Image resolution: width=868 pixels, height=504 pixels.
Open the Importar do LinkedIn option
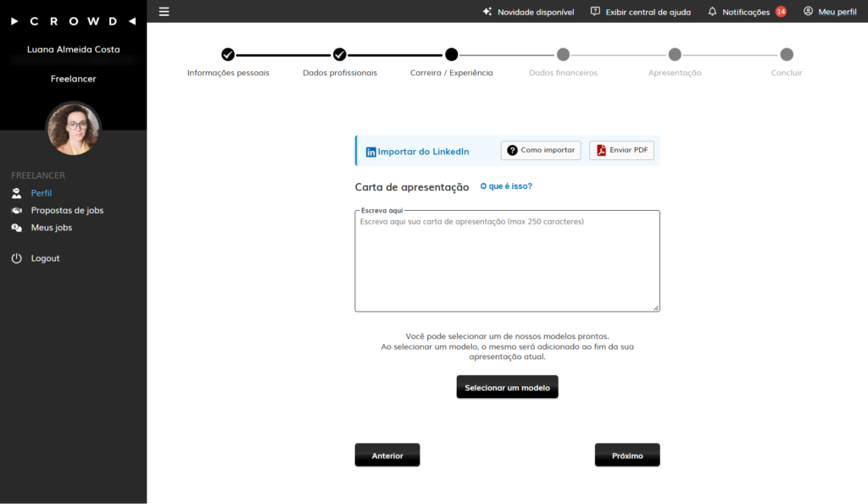coord(418,151)
